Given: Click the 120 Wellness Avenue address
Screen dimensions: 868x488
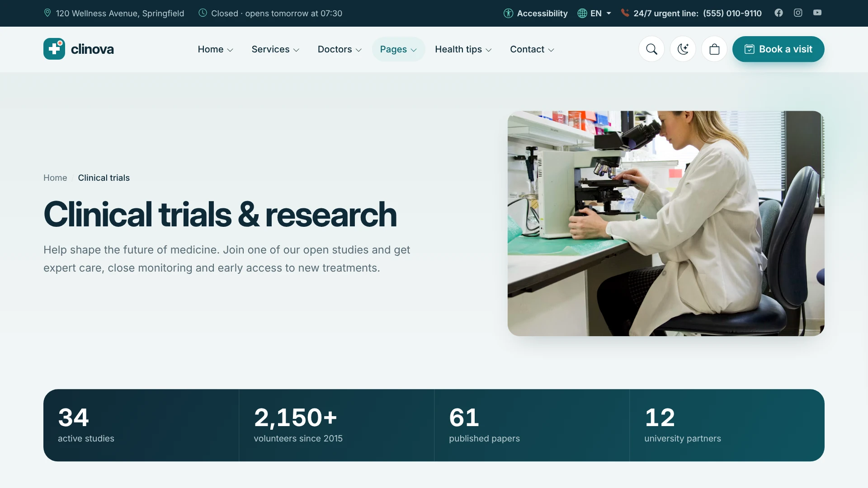Looking at the screenshot, I should (120, 14).
